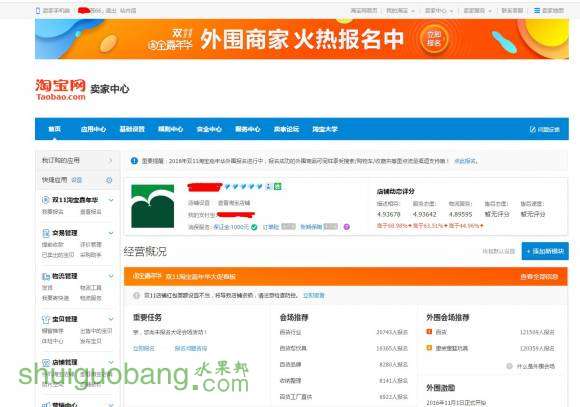Open 物流工具 under 物流管理
The image size is (580, 407).
coord(91,287)
